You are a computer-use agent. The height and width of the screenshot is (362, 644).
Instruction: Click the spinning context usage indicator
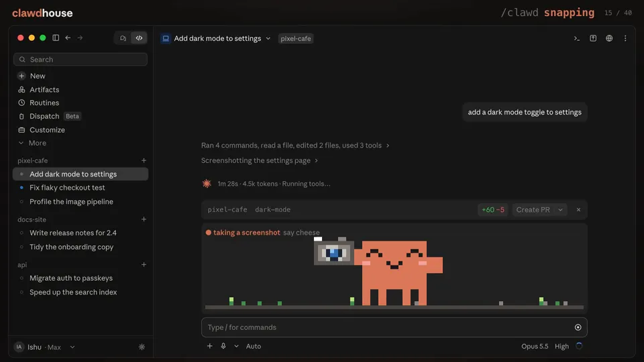click(579, 346)
